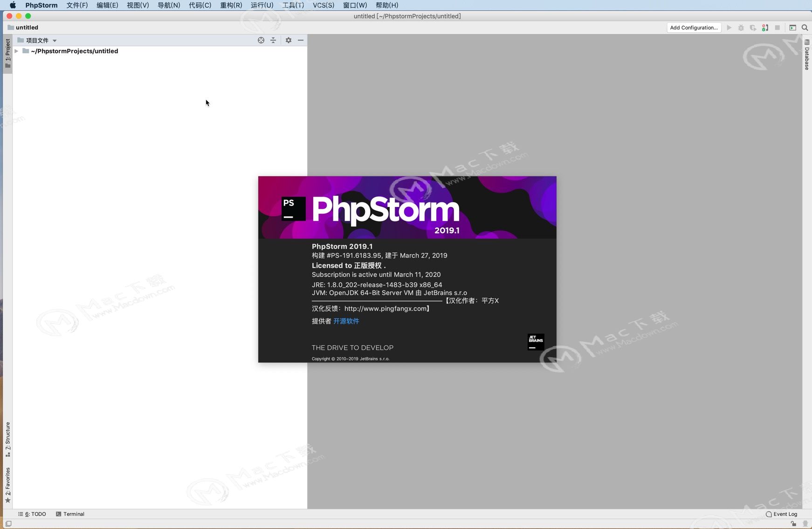Open Search Everywhere magnifier icon
Viewport: 812px width, 529px height.
(x=805, y=27)
